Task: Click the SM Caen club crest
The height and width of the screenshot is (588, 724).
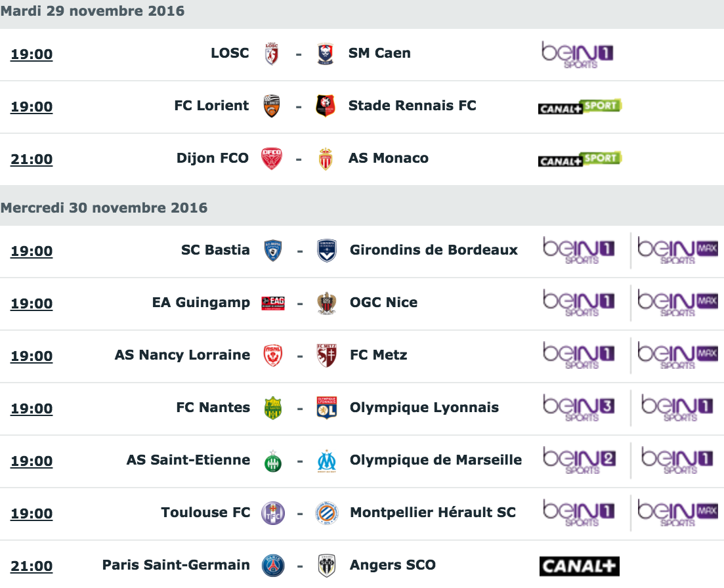Action: coord(326,54)
